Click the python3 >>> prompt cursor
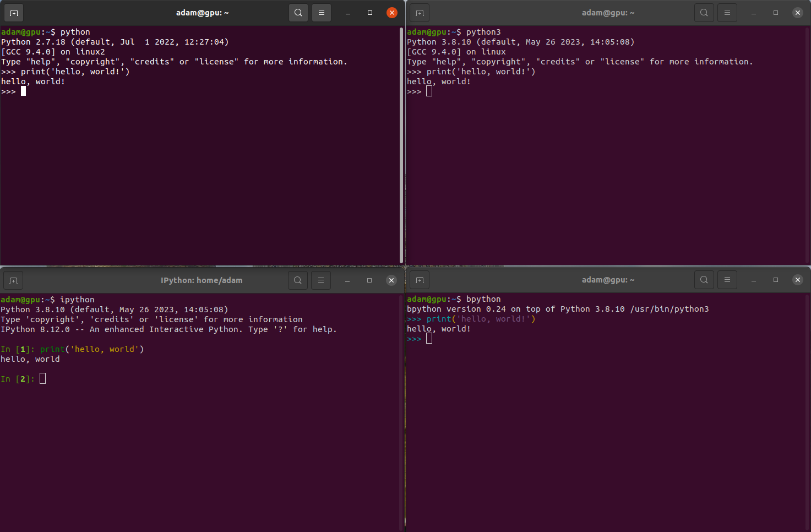 [429, 91]
